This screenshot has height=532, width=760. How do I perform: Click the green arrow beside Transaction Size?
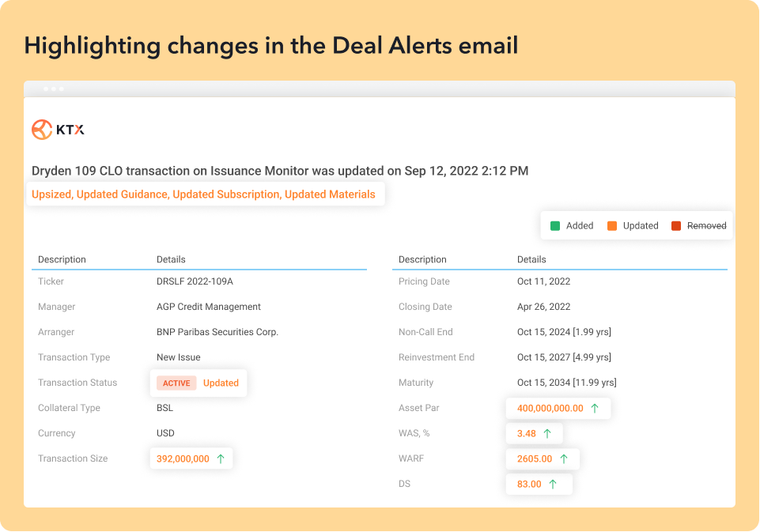(221, 458)
